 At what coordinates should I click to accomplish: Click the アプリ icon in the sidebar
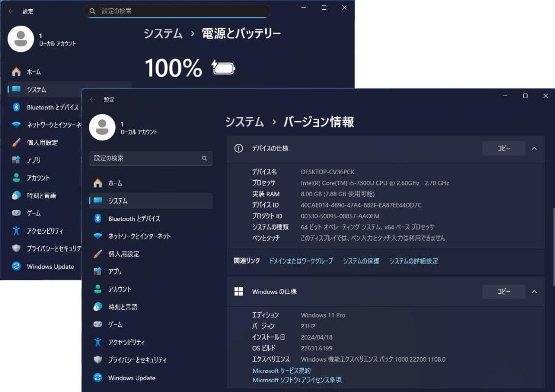click(98, 271)
